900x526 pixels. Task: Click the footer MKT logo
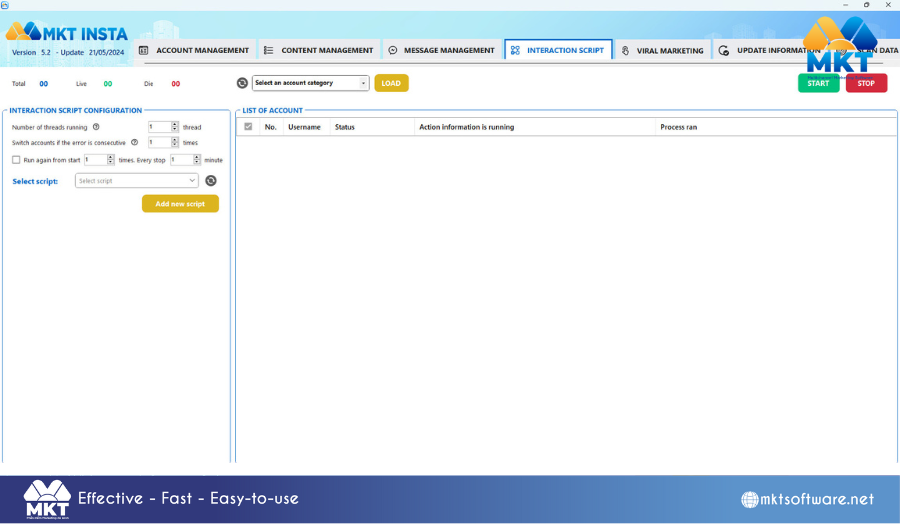click(x=47, y=500)
